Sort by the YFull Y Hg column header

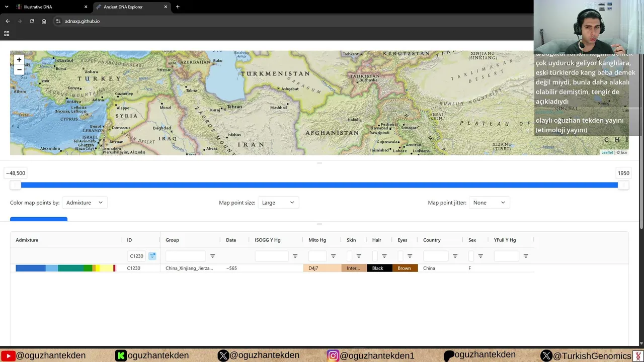click(x=505, y=240)
